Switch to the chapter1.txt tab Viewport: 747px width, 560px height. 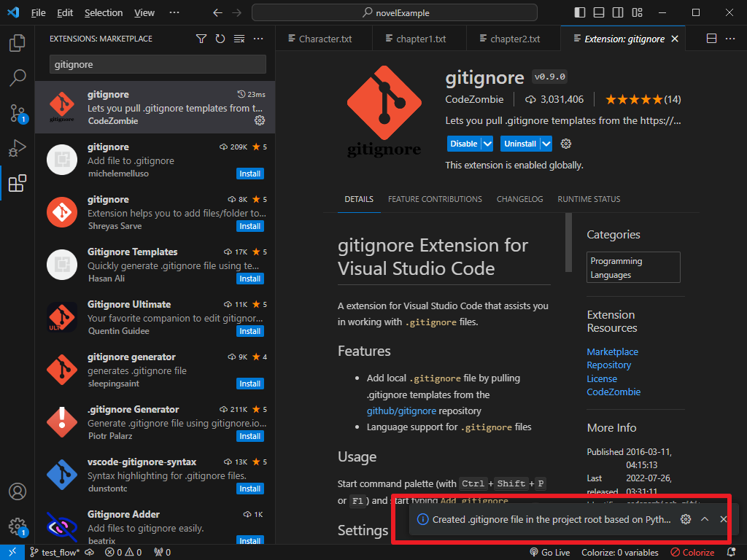coord(419,39)
